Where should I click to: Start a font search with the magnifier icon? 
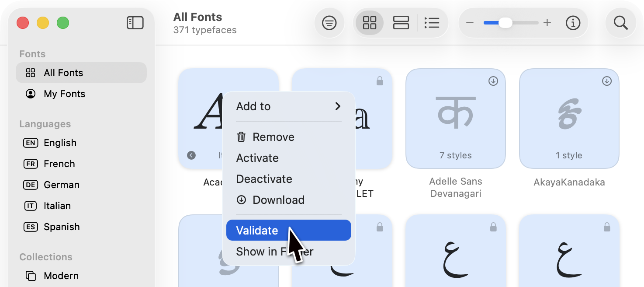(620, 23)
